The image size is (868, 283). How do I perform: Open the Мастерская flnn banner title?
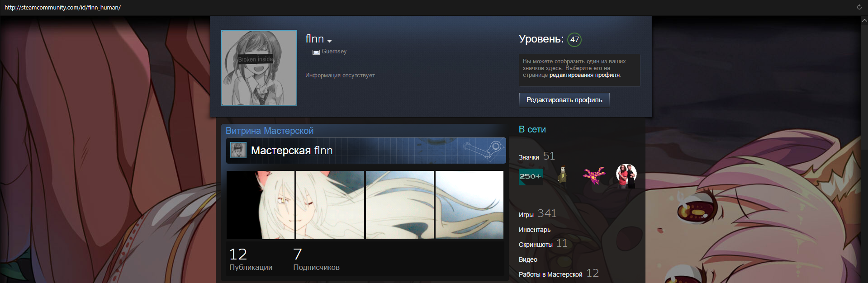(292, 151)
